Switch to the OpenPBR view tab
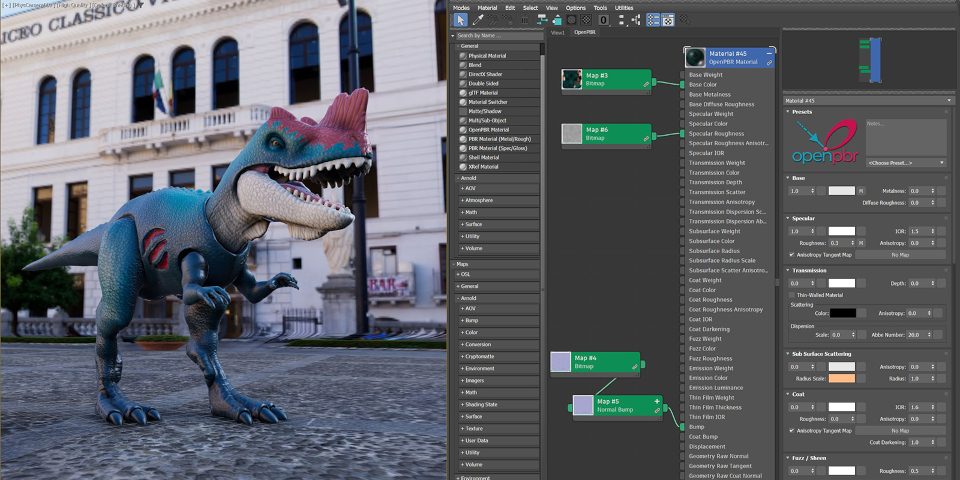Screen dimensions: 960x480 click(x=587, y=32)
